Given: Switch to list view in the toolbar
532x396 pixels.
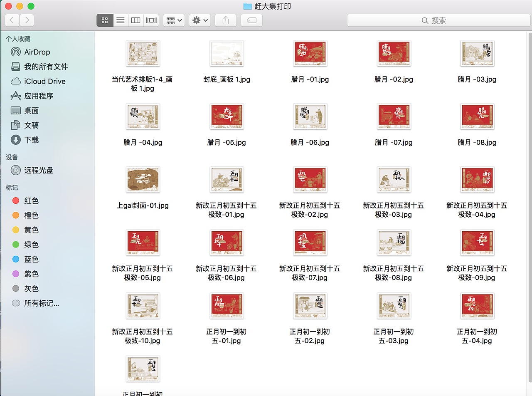Looking at the screenshot, I should coord(120,20).
